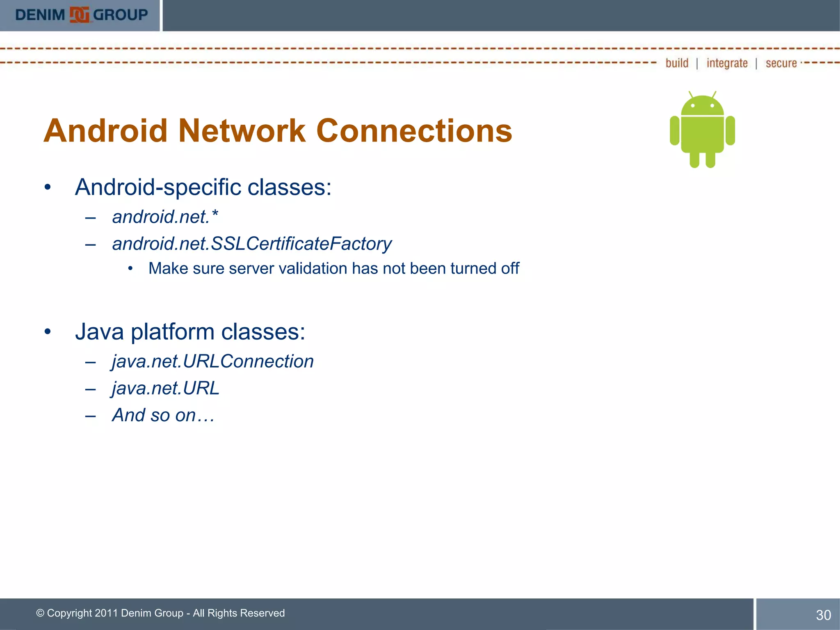Click the slide title Android Network Connections
Viewport: 840px width, 630px height.
(x=278, y=131)
